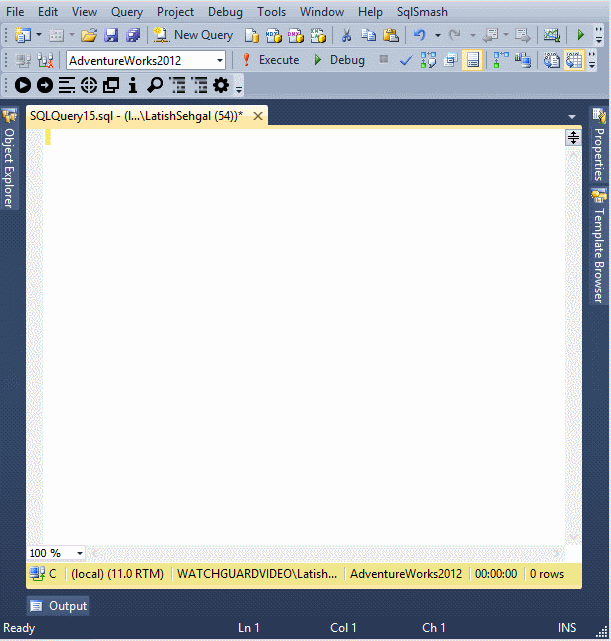Click the AdventureWorks2012 status bar entry
The height and width of the screenshot is (641, 611).
coord(406,574)
